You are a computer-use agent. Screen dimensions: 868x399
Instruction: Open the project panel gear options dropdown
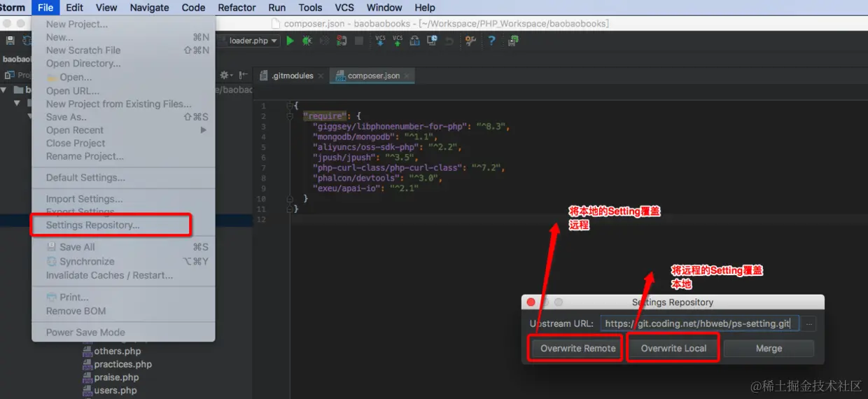tap(226, 75)
